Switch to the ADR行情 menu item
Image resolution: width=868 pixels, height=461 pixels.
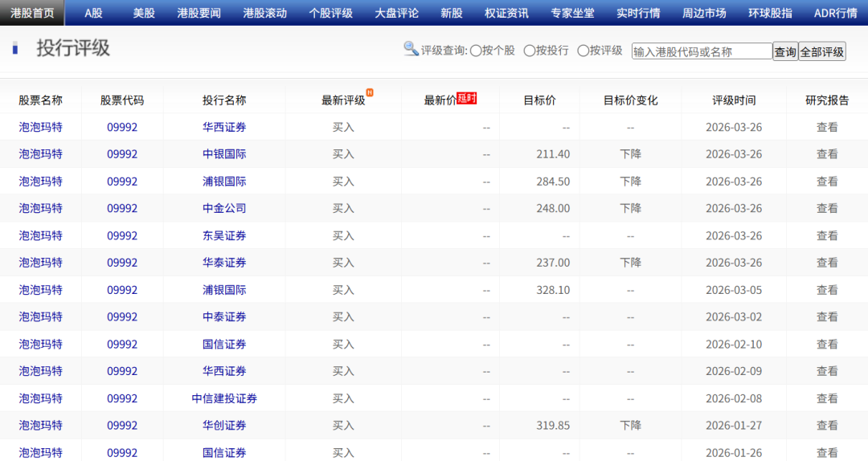point(835,13)
